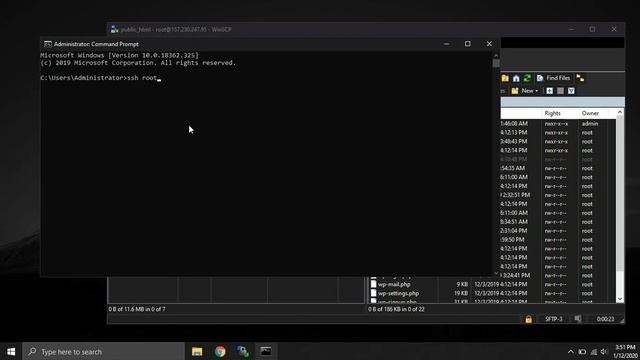The width and height of the screenshot is (640, 360).
Task: Click the network tray icon
Action: coord(593,352)
